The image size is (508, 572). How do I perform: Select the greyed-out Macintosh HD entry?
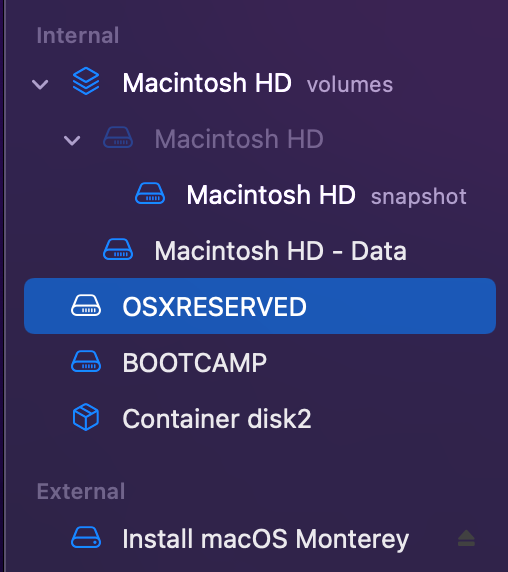click(x=260, y=139)
